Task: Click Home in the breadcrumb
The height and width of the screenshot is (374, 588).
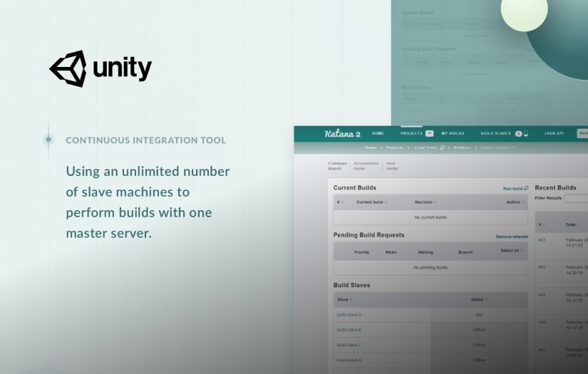Action: pyautogui.click(x=371, y=147)
